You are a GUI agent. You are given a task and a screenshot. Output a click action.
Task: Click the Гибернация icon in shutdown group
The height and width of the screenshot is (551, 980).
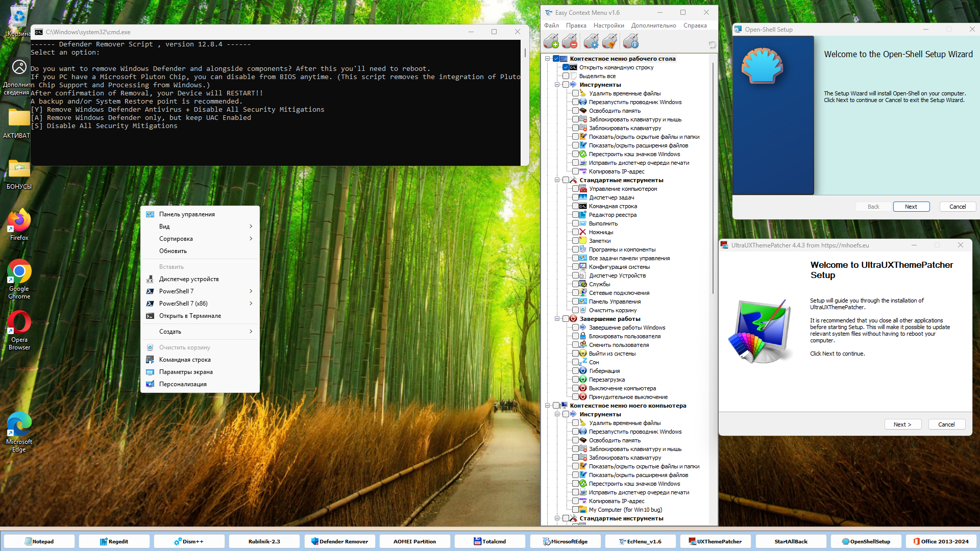point(583,371)
